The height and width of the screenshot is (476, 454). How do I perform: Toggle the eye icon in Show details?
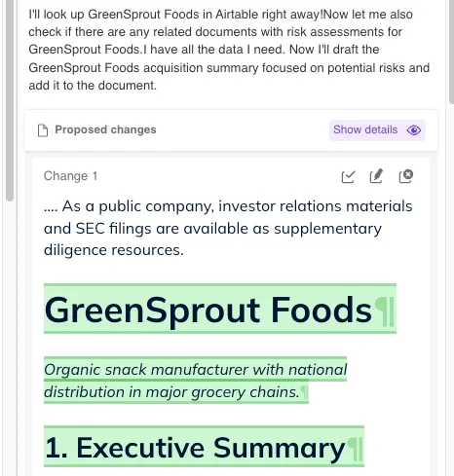(x=414, y=130)
